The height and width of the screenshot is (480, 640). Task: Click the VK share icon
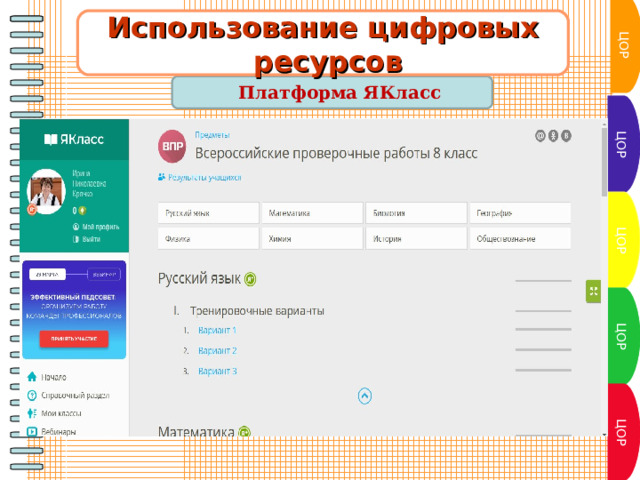pyautogui.click(x=566, y=136)
